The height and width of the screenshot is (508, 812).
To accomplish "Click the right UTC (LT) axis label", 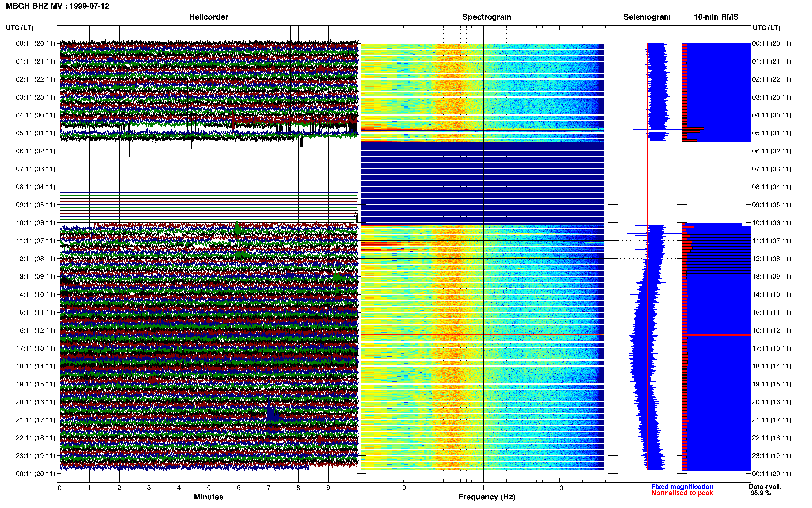I will click(x=766, y=28).
